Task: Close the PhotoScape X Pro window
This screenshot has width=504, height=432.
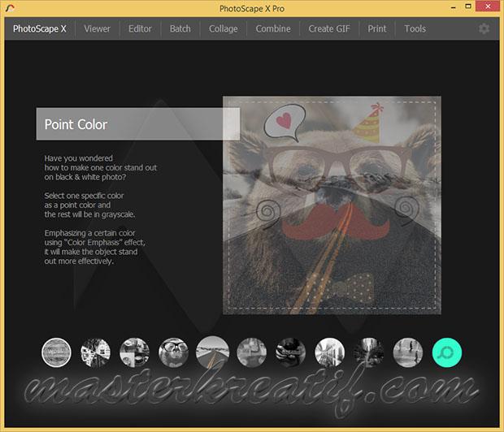Action: click(488, 6)
